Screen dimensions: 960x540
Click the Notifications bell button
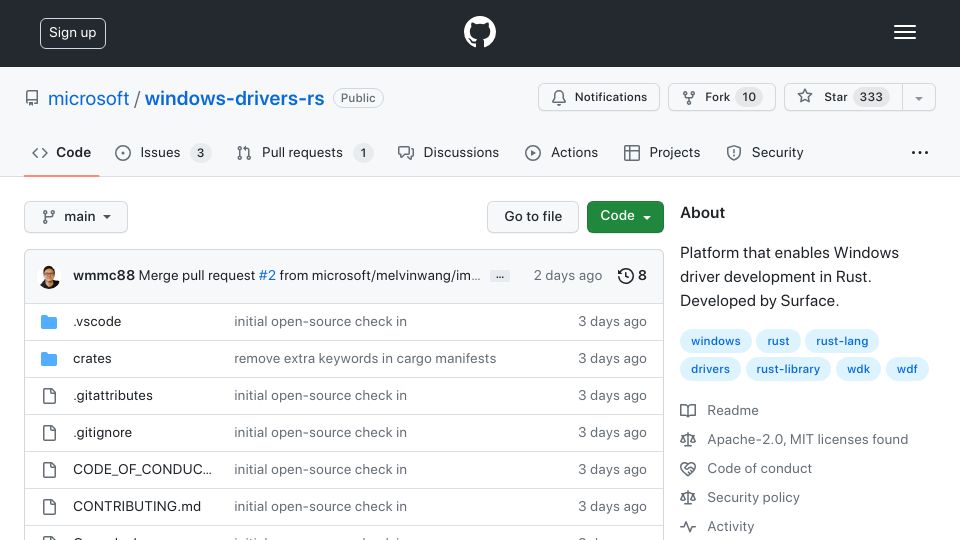[x=599, y=97]
